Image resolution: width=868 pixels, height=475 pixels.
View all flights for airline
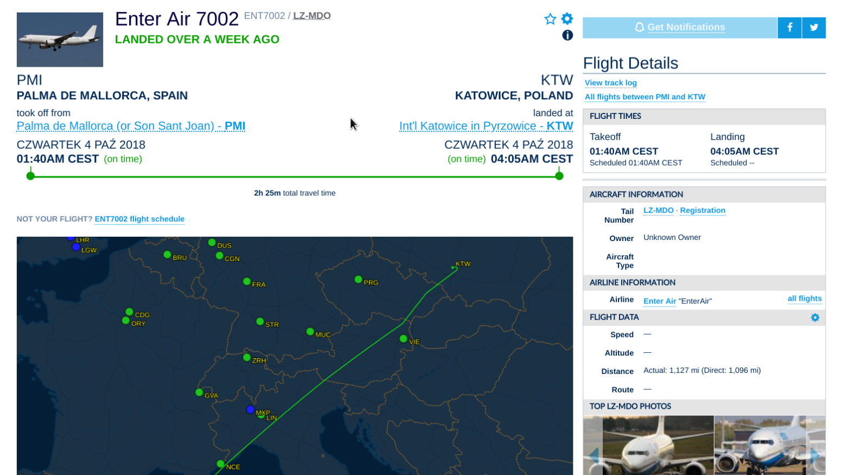click(x=805, y=299)
